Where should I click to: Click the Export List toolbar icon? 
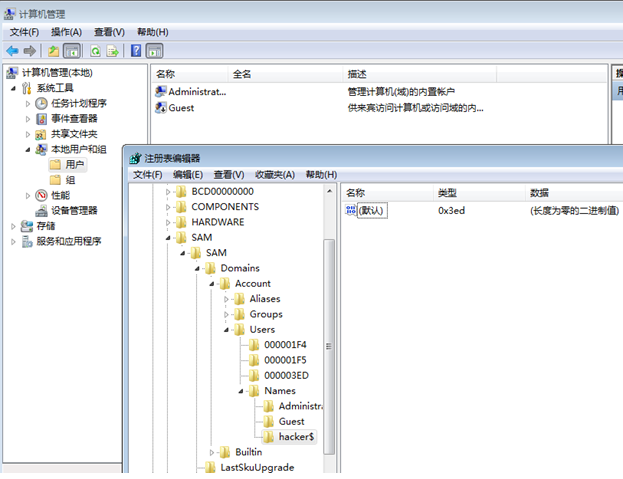coord(113,51)
